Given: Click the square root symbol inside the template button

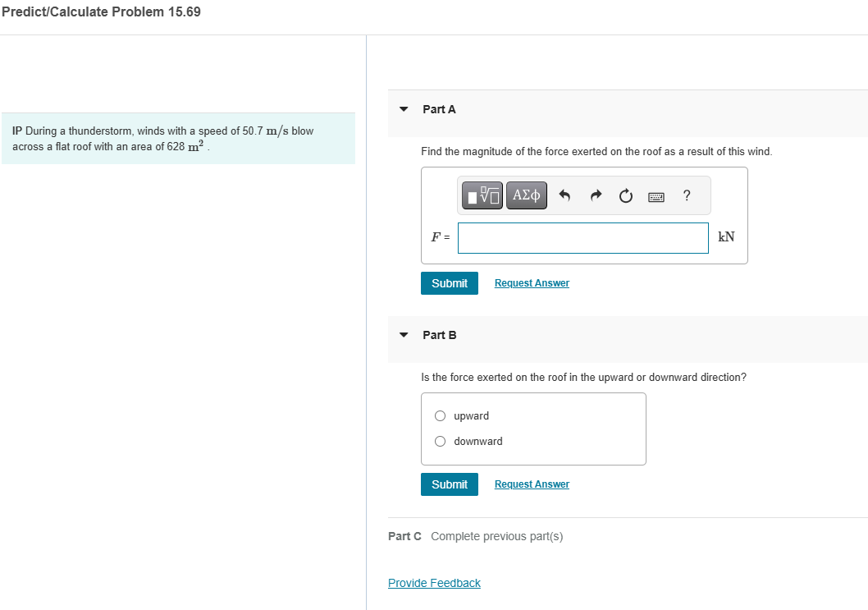Looking at the screenshot, I should 486,194.
